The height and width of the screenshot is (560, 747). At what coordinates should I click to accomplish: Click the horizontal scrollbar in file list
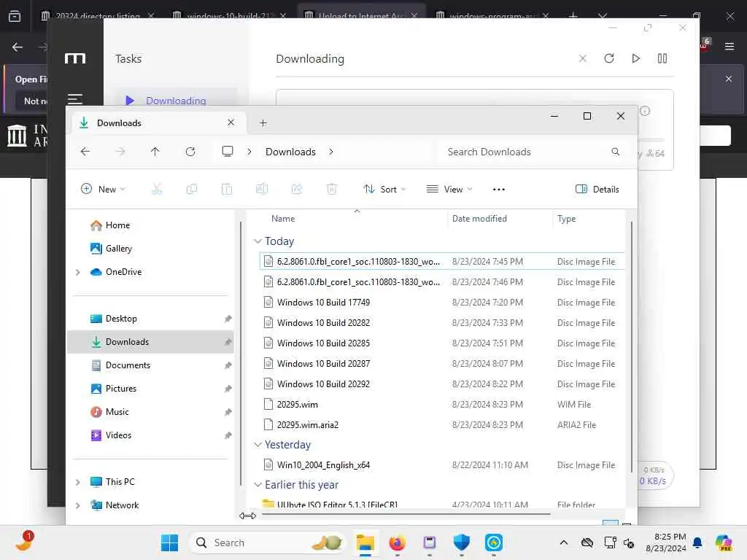coord(406,514)
